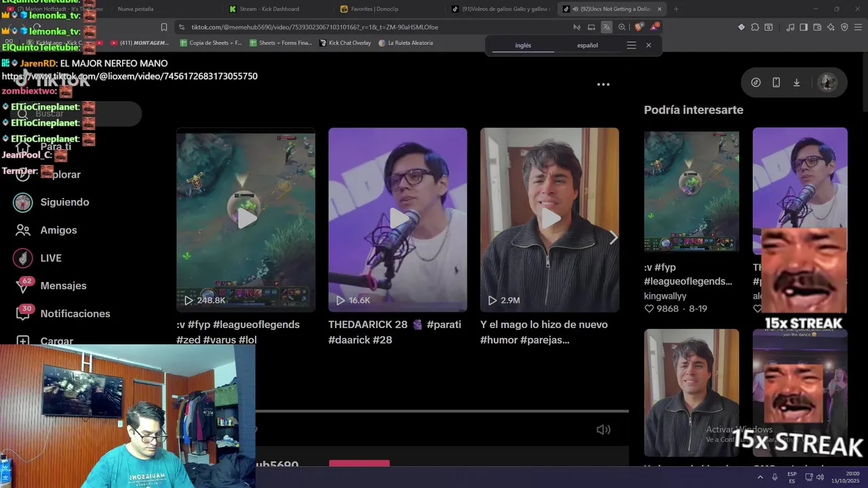
Task: Open Brave Rewards triangle icon
Action: [654, 27]
